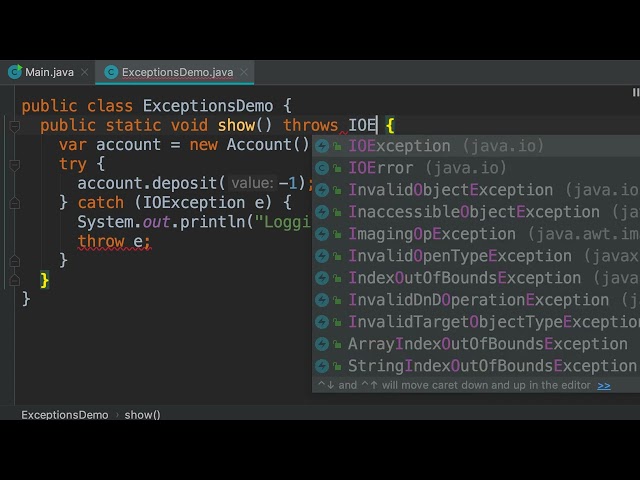
Task: Choose the IndexOutOfBoundsException suggestion
Action: click(476, 278)
